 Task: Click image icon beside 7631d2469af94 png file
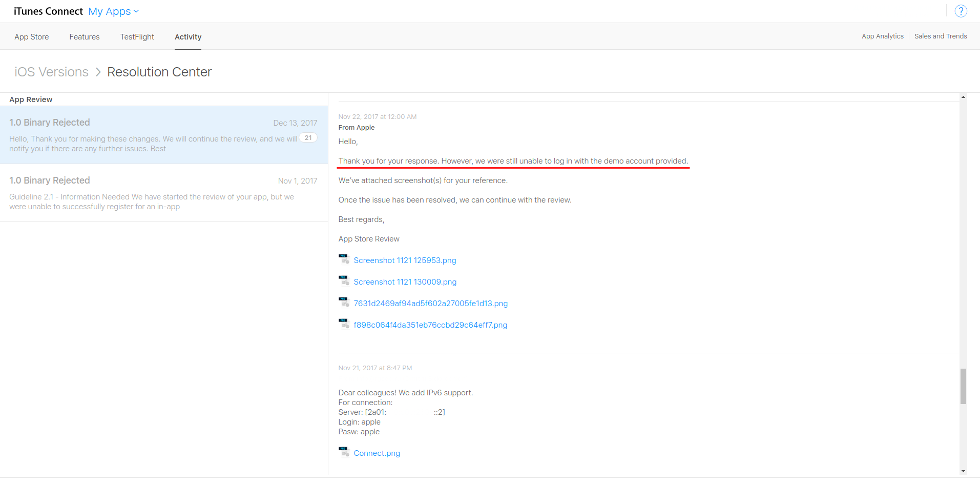pyautogui.click(x=344, y=302)
